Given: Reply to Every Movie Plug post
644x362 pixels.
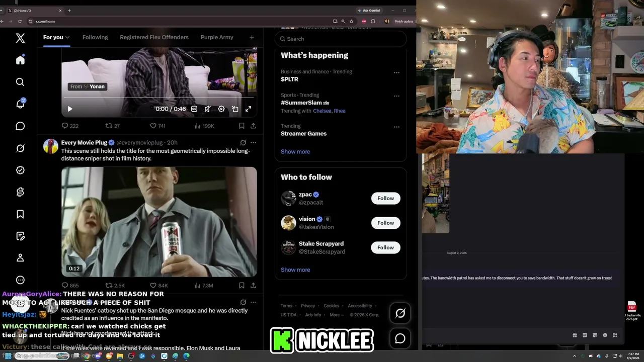Looking at the screenshot, I should pos(70,286).
